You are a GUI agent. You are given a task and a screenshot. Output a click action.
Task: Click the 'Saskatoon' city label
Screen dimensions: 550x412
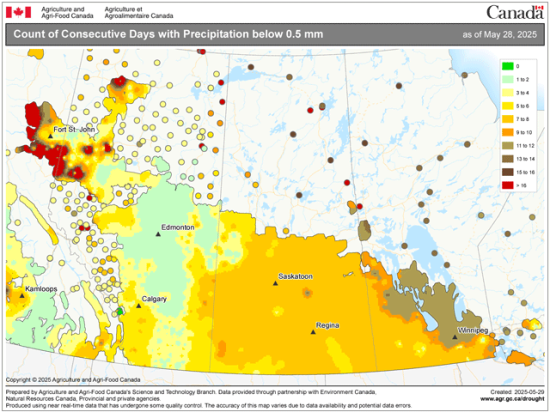tap(295, 276)
